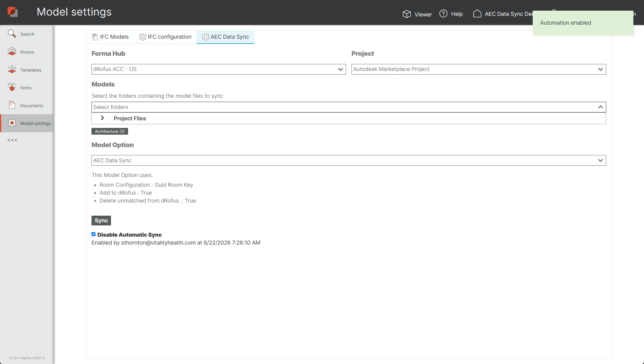Click the Disable Automatic Sync label
Viewport: 644px width, 364px height.
[x=130, y=235]
